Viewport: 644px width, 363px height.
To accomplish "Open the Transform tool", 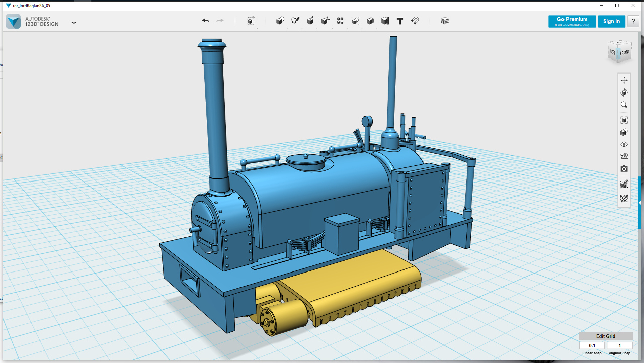I will pos(251,21).
